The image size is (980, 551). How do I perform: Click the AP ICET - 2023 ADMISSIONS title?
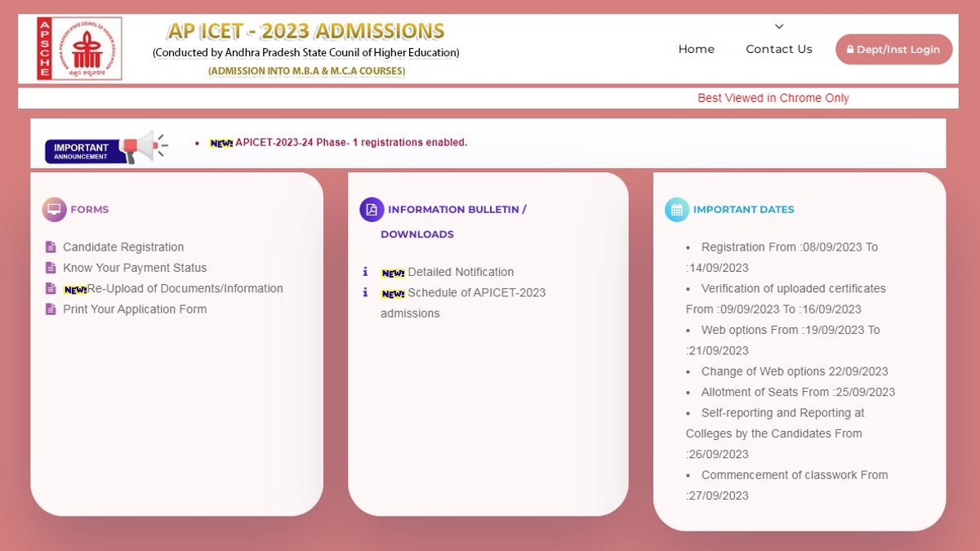point(306,31)
